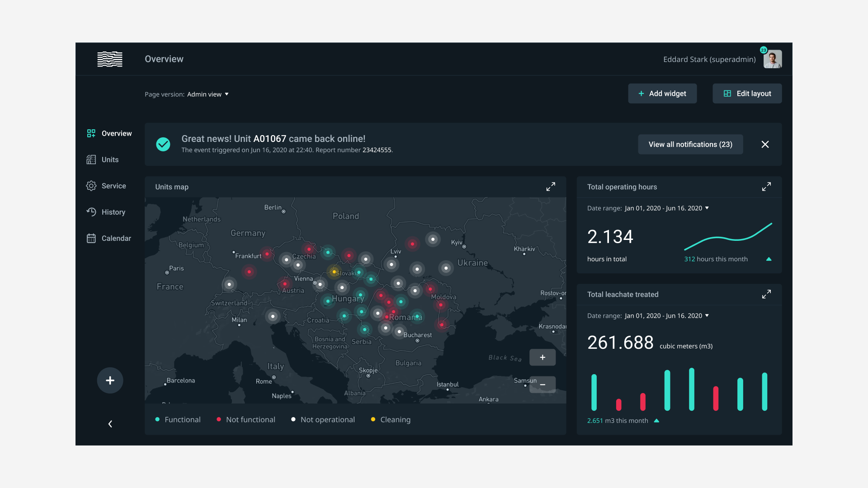Open History via the clock icon
The image size is (868, 488).
click(x=91, y=212)
